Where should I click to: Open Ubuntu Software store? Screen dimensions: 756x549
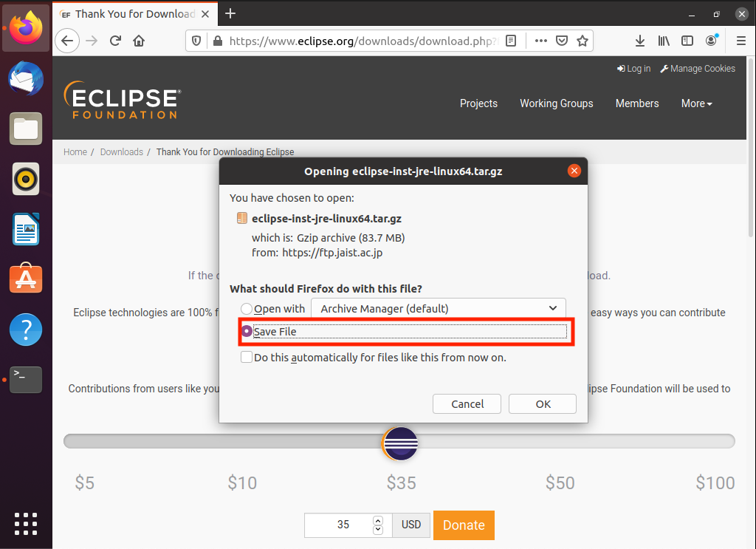point(26,279)
